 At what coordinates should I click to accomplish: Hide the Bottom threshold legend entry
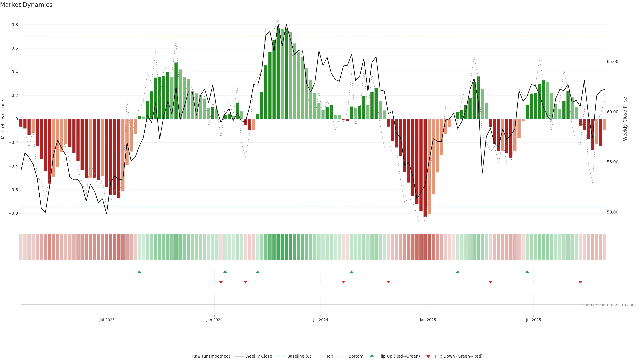coord(356,356)
